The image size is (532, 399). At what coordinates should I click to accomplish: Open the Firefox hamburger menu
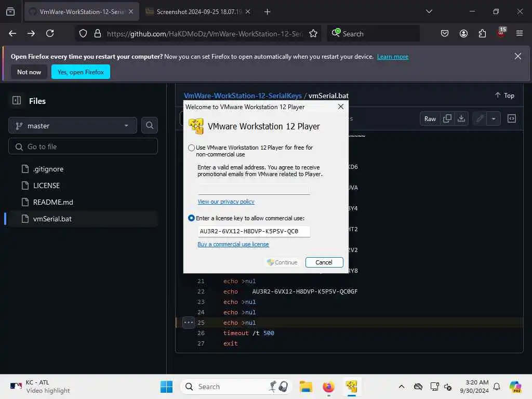coord(520,34)
